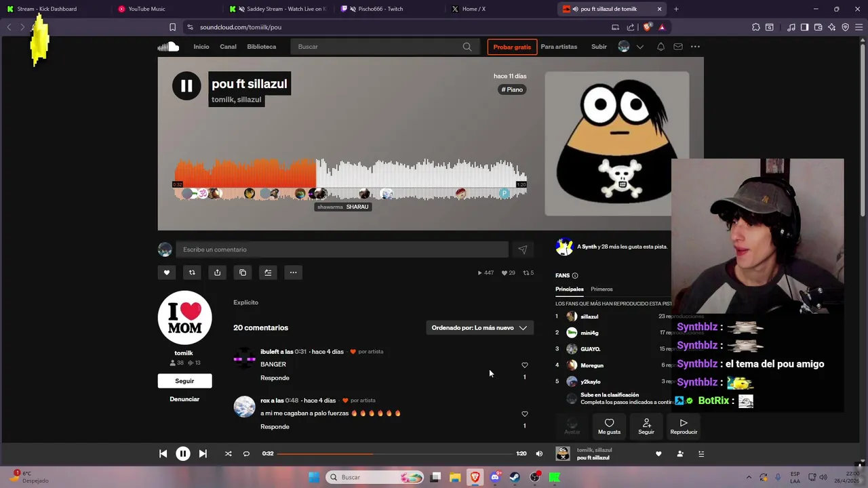Open the info icon next to FANS

(575, 276)
